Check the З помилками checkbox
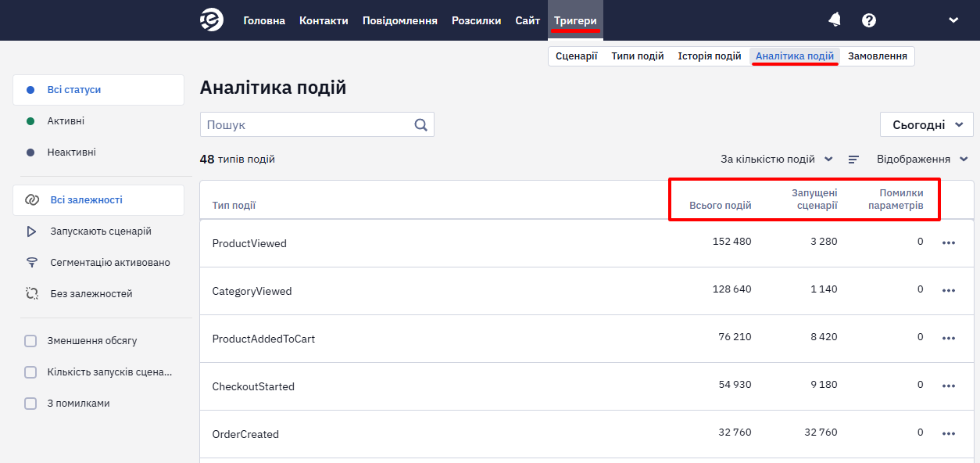The image size is (980, 463). (x=30, y=404)
